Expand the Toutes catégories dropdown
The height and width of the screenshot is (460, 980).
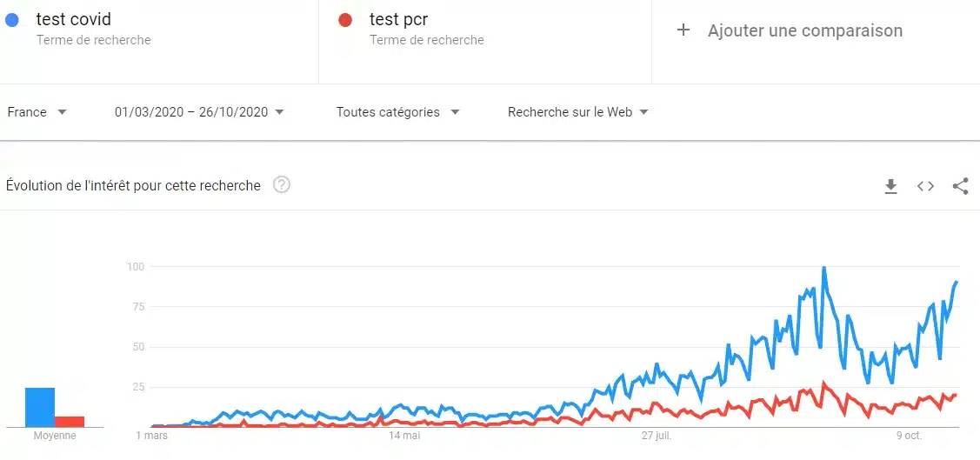(x=397, y=112)
